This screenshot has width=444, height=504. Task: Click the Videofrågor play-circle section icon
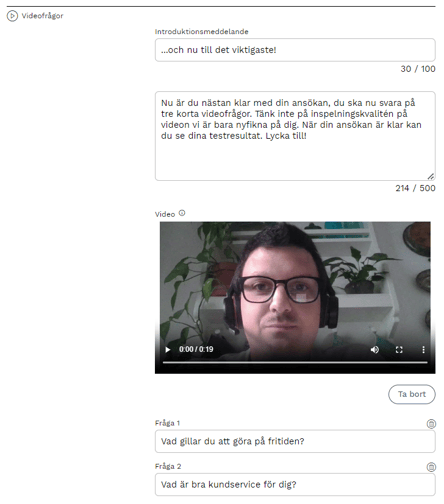coord(12,16)
